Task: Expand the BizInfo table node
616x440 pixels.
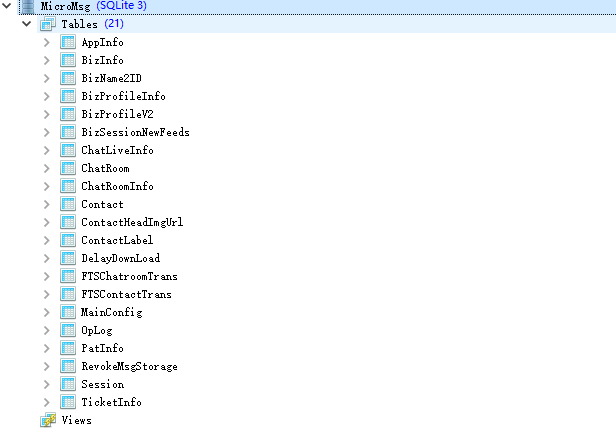Action: [x=47, y=60]
